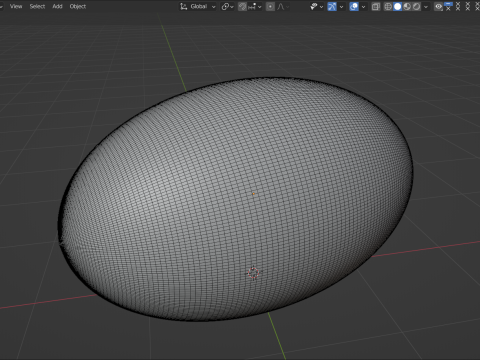Open snapping options dropdown
This screenshot has width=480, height=360.
255,6
